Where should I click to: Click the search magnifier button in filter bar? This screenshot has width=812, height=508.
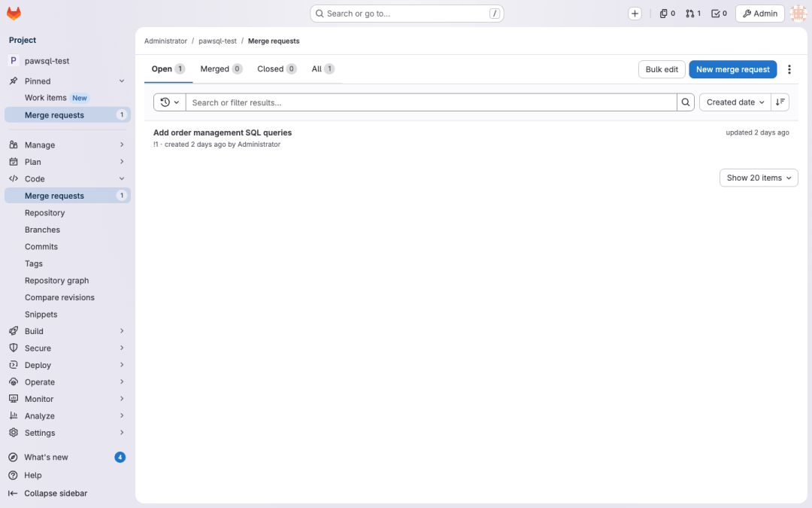tap(685, 102)
